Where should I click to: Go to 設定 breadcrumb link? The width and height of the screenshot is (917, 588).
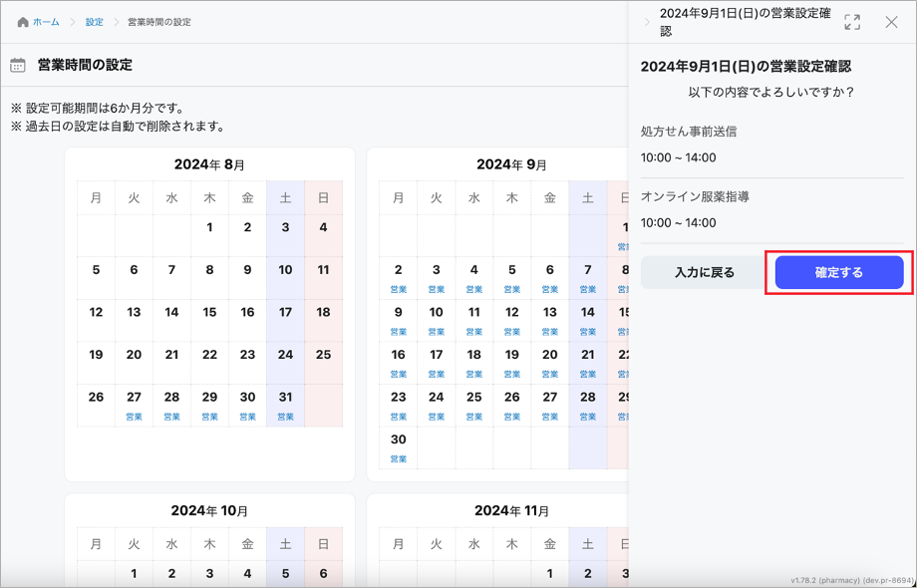[x=94, y=22]
